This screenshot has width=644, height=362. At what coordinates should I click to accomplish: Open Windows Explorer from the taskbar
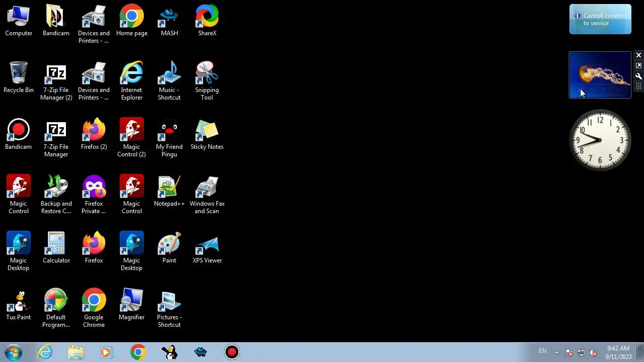[x=76, y=352]
